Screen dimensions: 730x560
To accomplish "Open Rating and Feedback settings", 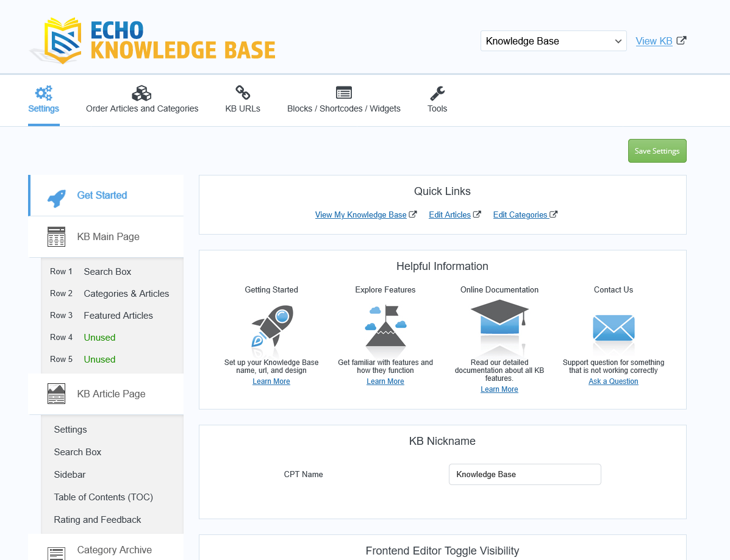I will coord(98,520).
